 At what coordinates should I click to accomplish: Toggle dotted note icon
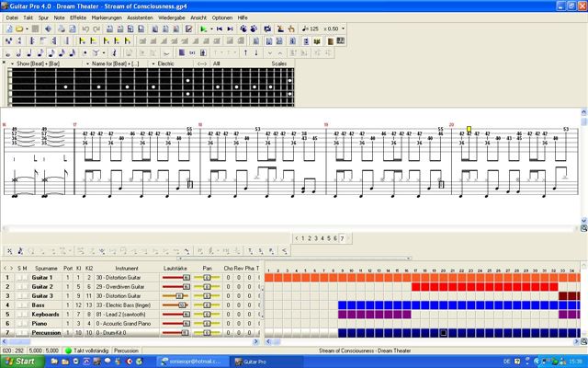[x=85, y=53]
